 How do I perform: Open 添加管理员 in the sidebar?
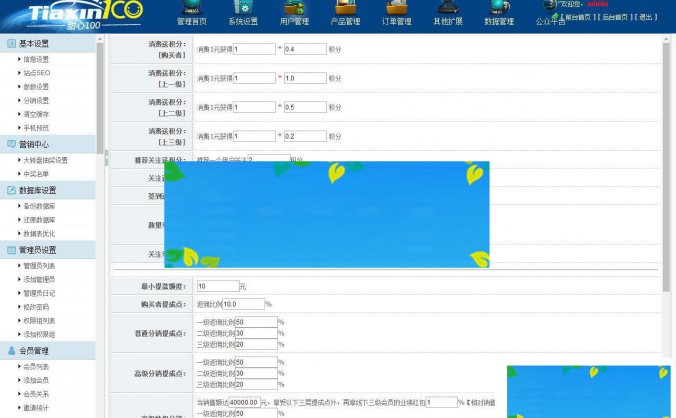coord(39,279)
